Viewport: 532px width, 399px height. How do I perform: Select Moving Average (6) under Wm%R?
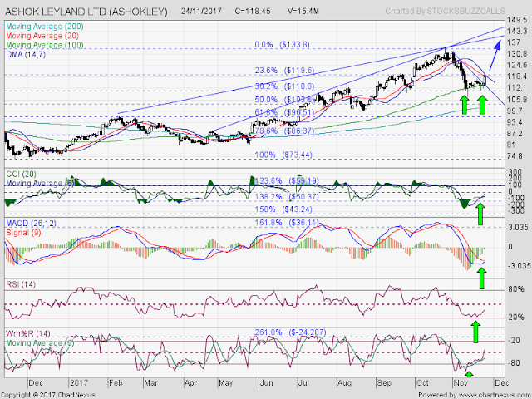40,343
